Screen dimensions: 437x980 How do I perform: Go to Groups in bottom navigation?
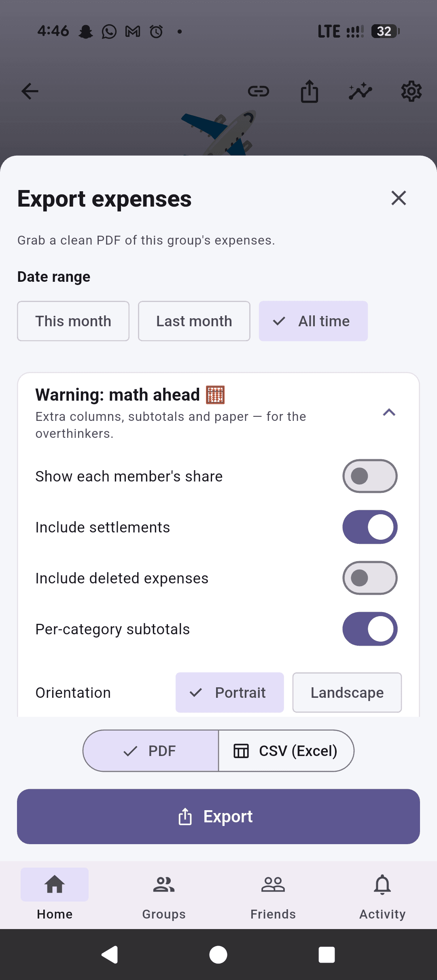[164, 896]
